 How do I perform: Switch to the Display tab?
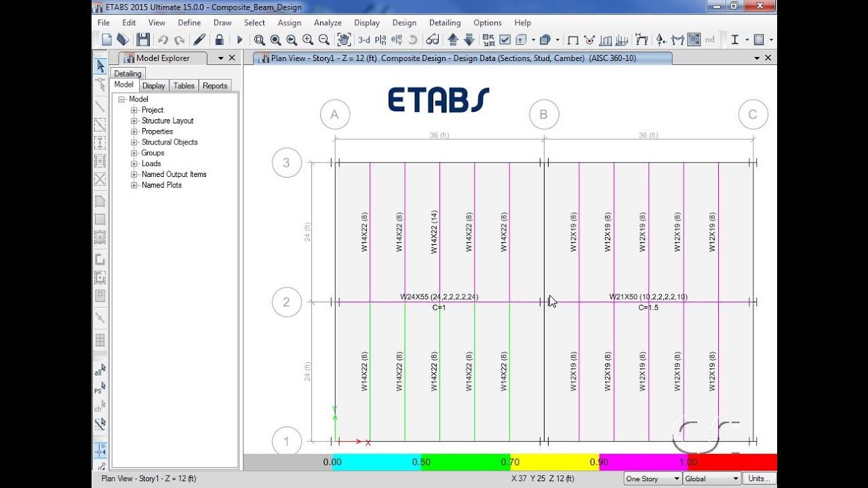[x=153, y=85]
